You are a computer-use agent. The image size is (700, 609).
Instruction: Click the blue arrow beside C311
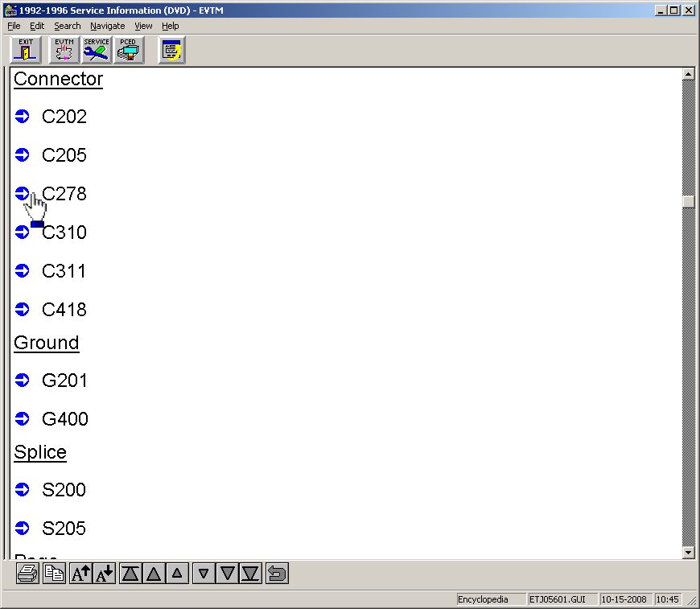click(22, 270)
